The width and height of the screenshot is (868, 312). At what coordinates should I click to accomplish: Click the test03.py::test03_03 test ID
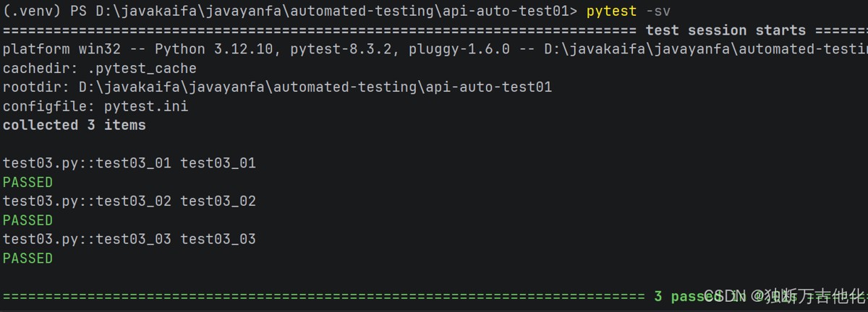tap(87, 239)
